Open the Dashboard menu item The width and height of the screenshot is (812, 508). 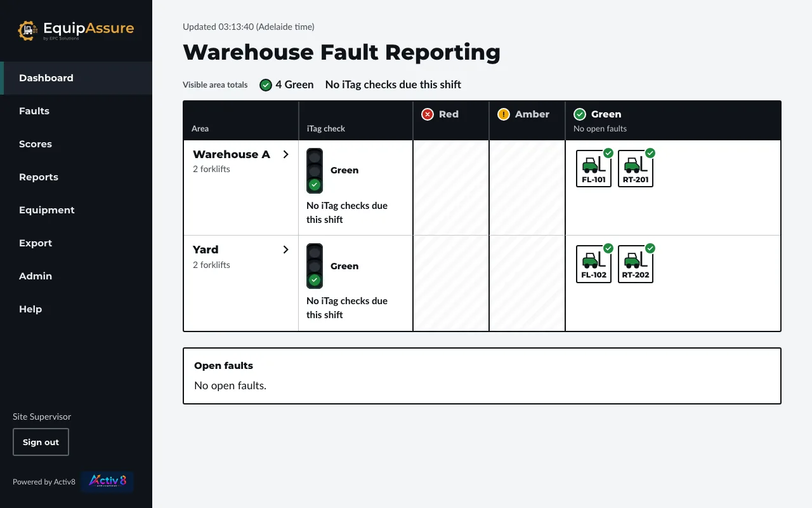tap(76, 78)
